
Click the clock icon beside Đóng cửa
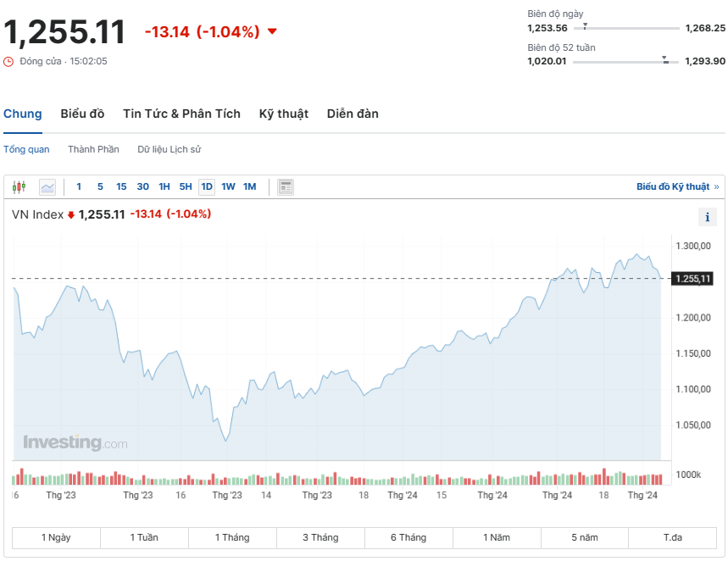pyautogui.click(x=8, y=62)
